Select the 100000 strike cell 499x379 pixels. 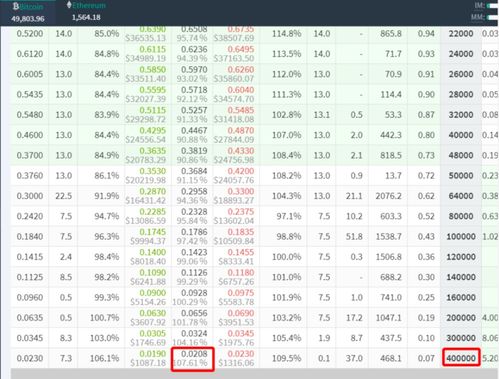461,237
